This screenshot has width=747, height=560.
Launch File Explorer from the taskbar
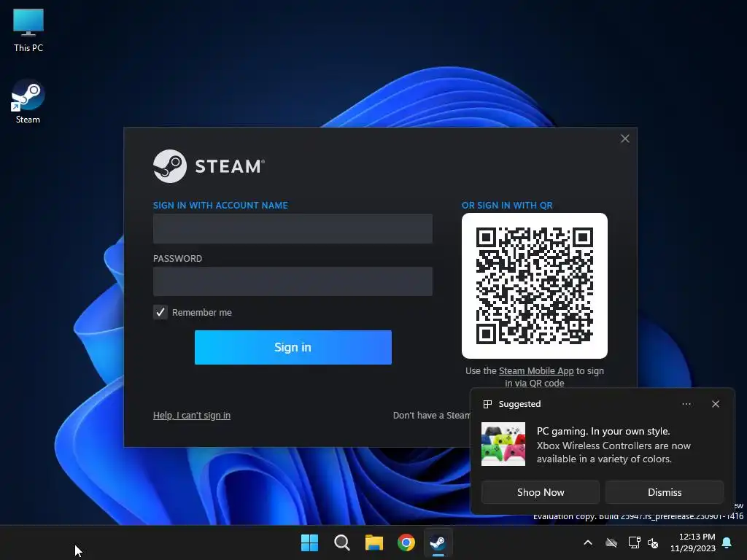pyautogui.click(x=374, y=542)
